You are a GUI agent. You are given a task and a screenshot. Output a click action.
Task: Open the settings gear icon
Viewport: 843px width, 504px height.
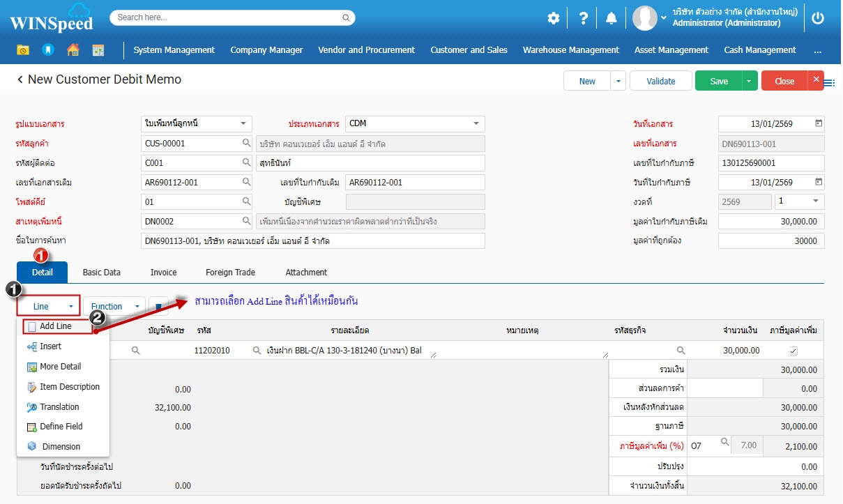[553, 19]
